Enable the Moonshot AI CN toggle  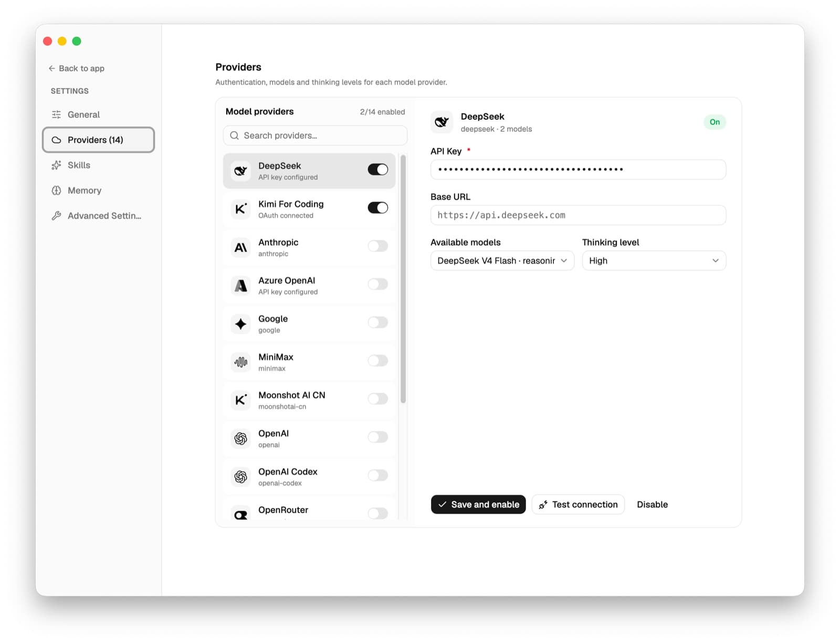pos(378,399)
